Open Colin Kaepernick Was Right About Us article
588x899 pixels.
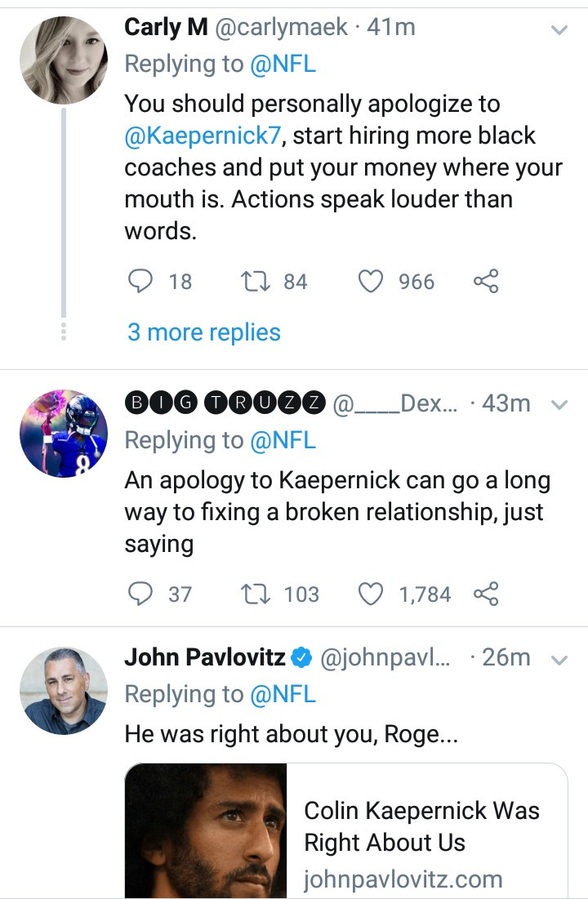pos(346,830)
